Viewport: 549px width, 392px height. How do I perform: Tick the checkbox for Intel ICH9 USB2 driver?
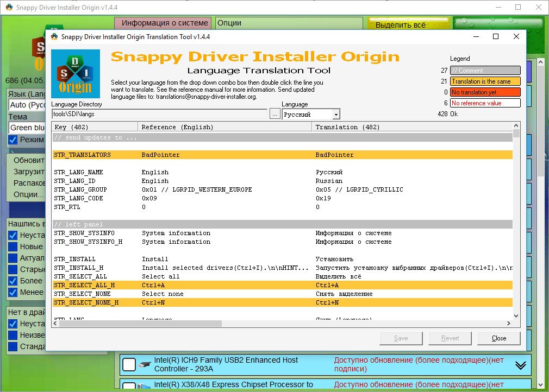(129, 365)
